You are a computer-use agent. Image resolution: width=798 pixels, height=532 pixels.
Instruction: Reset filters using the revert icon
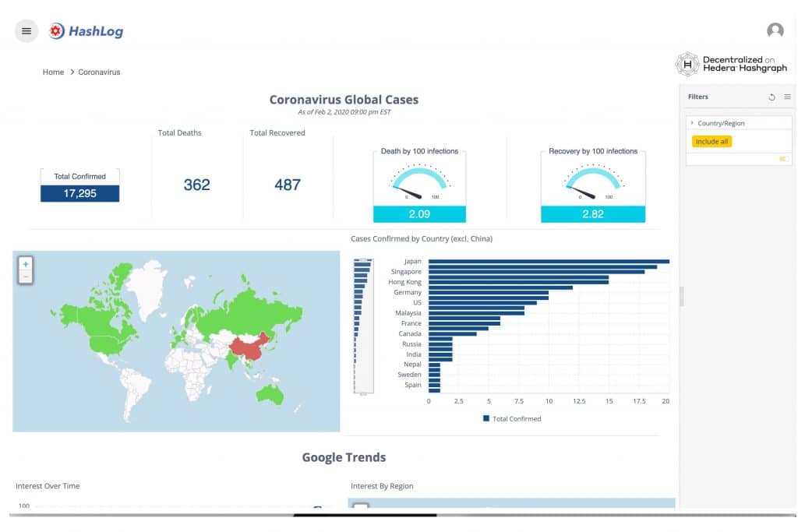[x=772, y=97]
